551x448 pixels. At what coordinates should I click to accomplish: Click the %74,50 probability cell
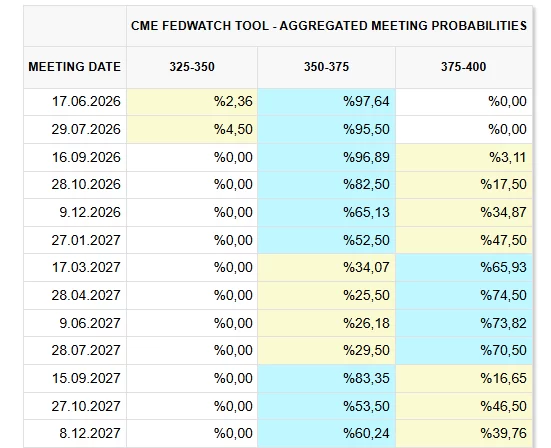pos(464,296)
